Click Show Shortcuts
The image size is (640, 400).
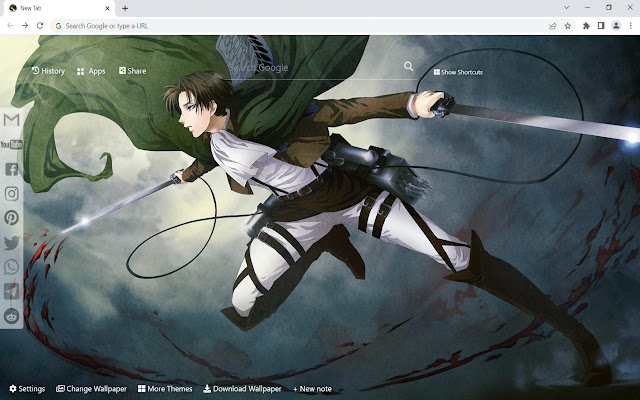pyautogui.click(x=458, y=72)
